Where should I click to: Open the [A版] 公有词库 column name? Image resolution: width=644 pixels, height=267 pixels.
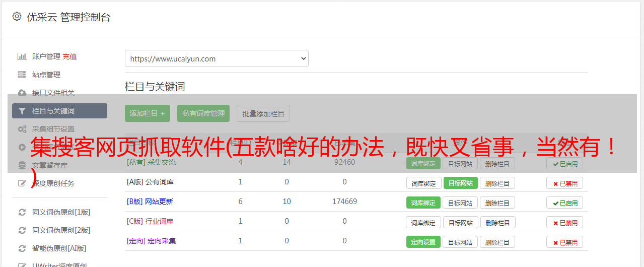pos(150,182)
